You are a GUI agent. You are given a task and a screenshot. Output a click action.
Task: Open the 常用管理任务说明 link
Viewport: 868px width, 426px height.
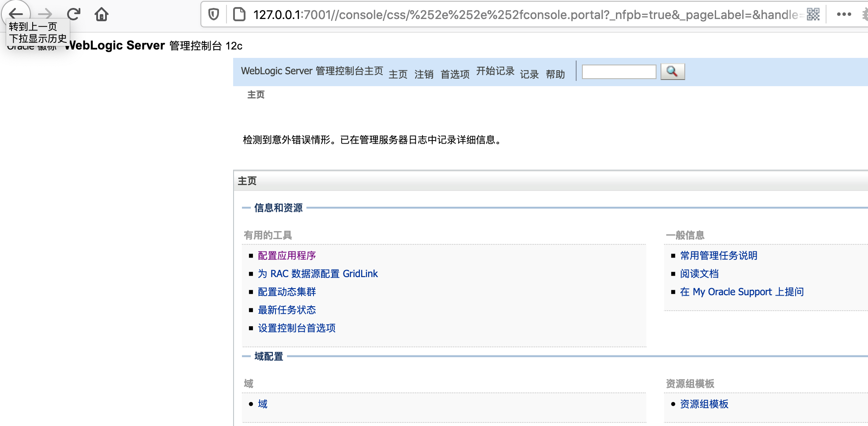(x=719, y=255)
